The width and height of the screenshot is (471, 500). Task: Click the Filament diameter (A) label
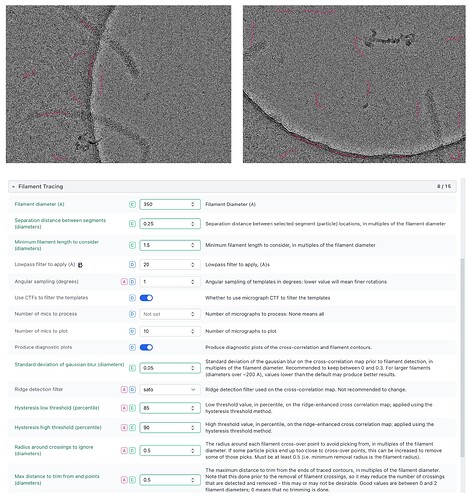tap(39, 204)
